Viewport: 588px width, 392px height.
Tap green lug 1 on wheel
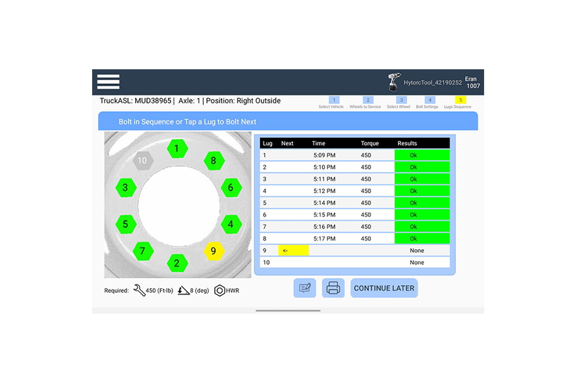(176, 149)
